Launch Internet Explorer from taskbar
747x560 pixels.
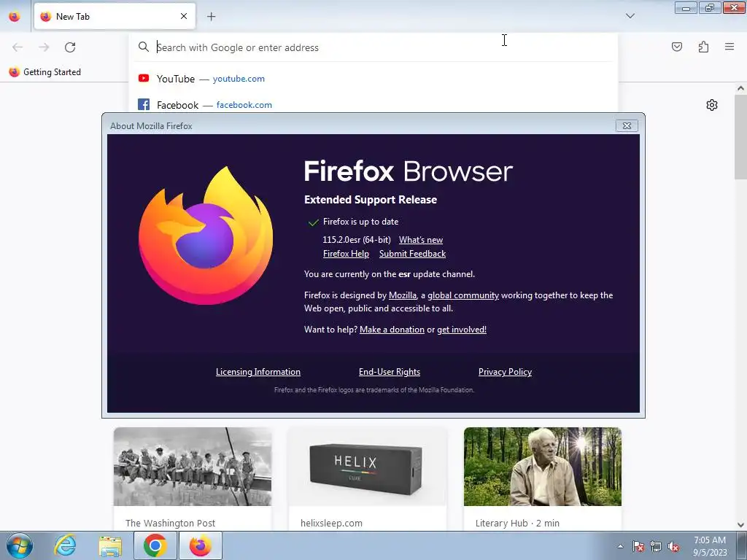coord(65,545)
